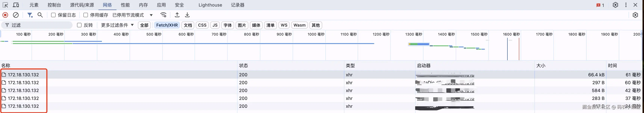Image resolution: width=644 pixels, height=113 pixels.
Task: Filter requests by WS
Action: point(284,25)
